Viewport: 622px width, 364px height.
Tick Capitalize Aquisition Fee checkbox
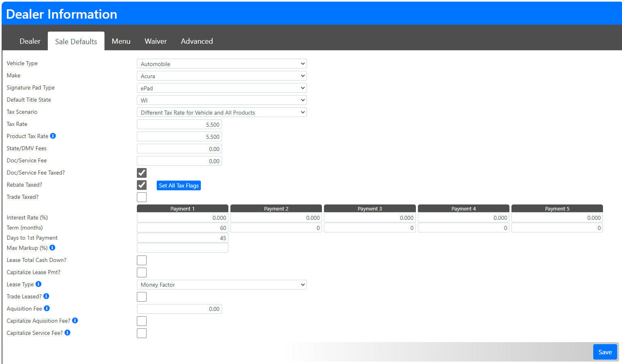[x=142, y=321]
